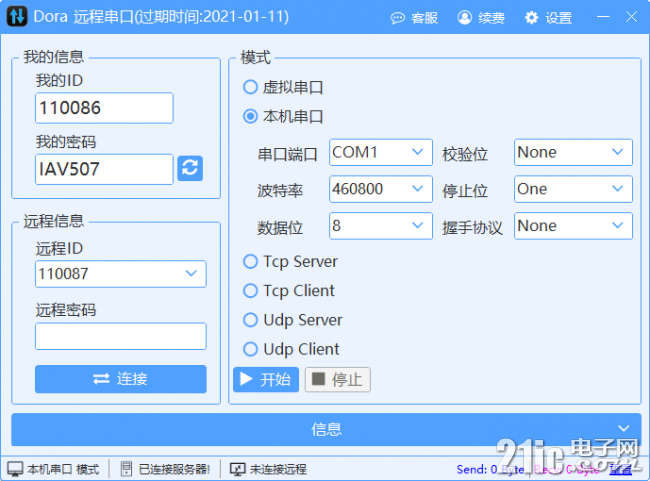Click the 远程密码 input field
The height and width of the screenshot is (481, 650).
click(121, 336)
